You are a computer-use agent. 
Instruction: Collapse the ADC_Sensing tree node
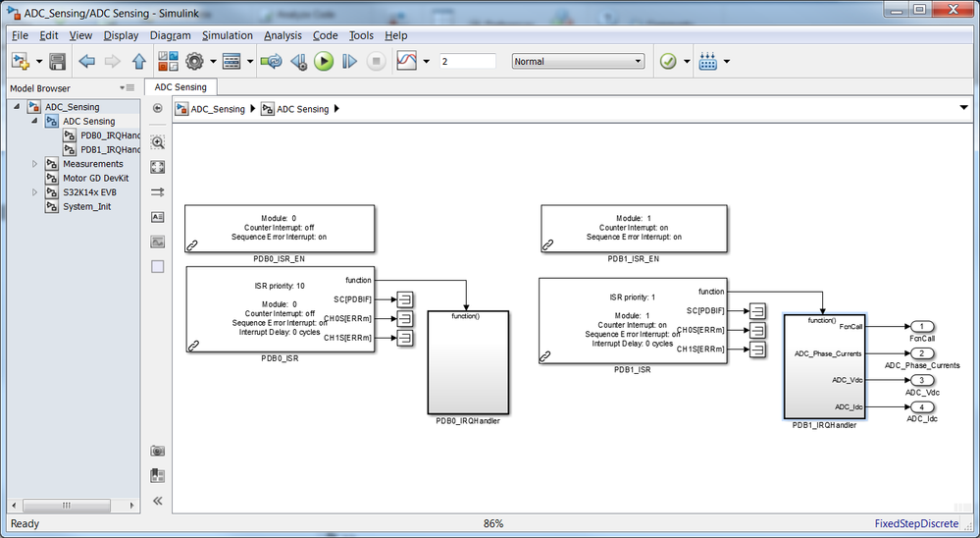point(17,107)
